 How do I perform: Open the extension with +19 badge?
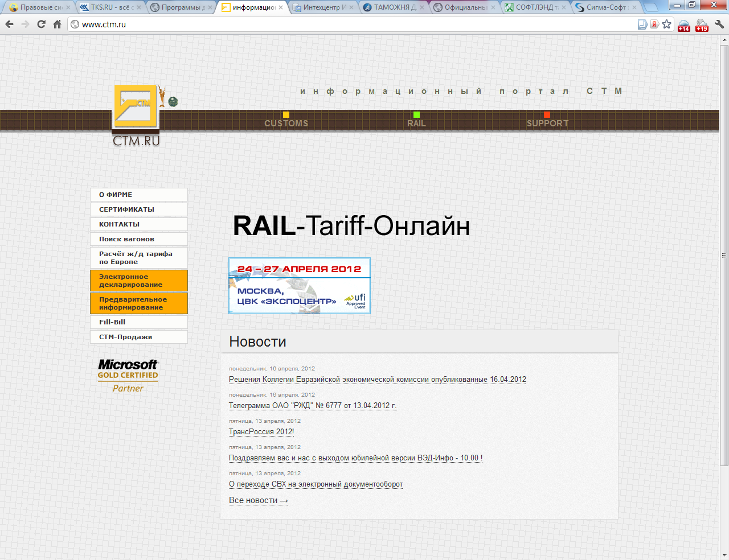[x=702, y=24]
